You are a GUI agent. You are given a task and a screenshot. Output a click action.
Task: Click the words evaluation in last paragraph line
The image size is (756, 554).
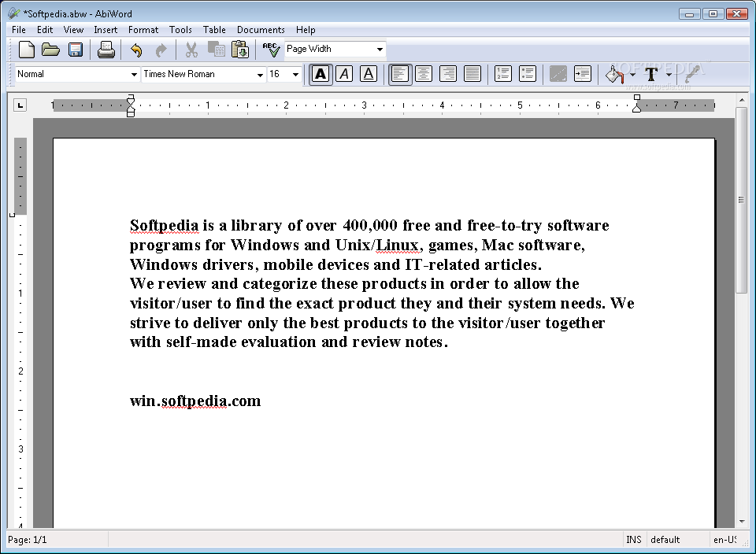coord(278,342)
